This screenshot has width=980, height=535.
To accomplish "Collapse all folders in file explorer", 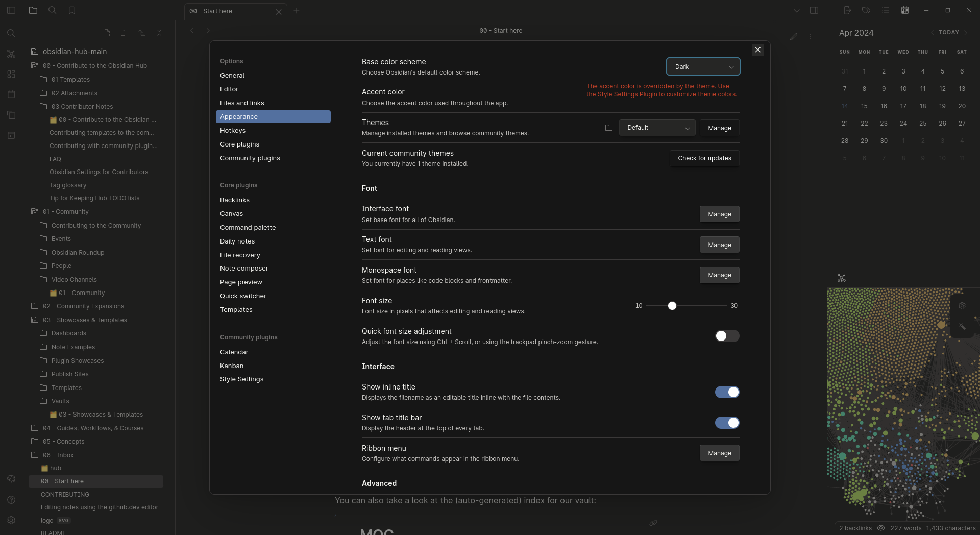I will 159,33.
